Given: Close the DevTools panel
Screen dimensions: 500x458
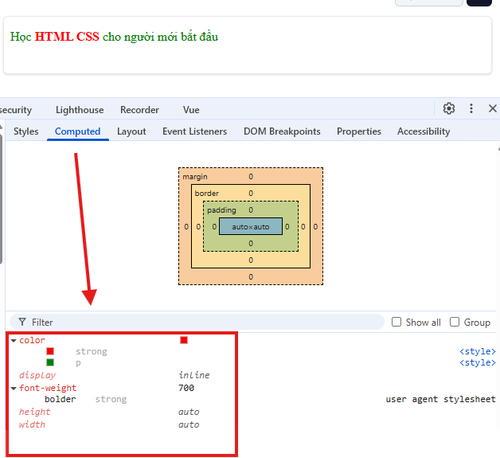Looking at the screenshot, I should (x=492, y=109).
